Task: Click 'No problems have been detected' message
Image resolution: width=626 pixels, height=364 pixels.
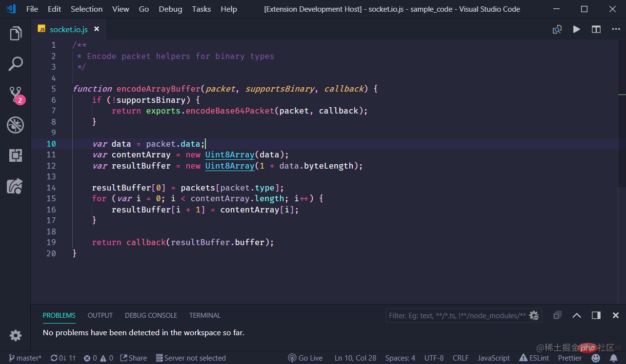Action: [143, 333]
